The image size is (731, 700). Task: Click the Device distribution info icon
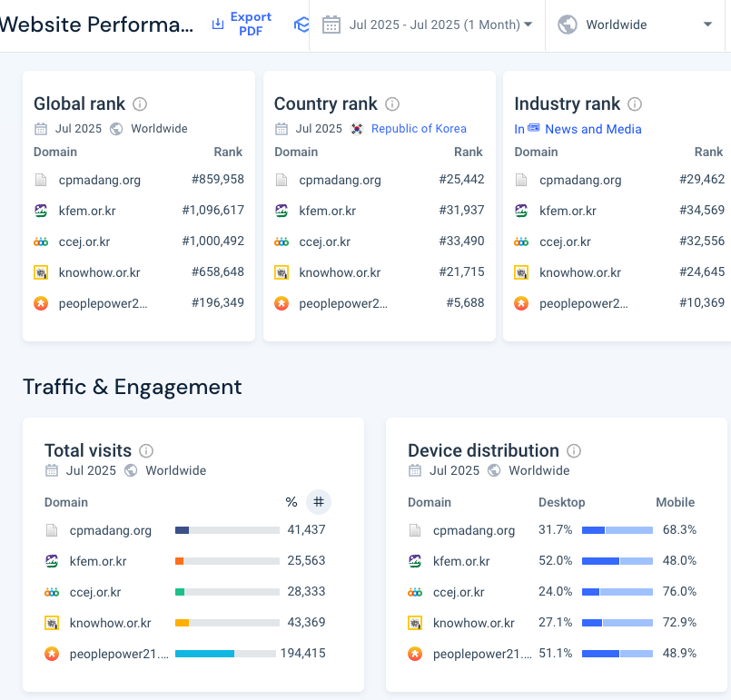pyautogui.click(x=574, y=451)
